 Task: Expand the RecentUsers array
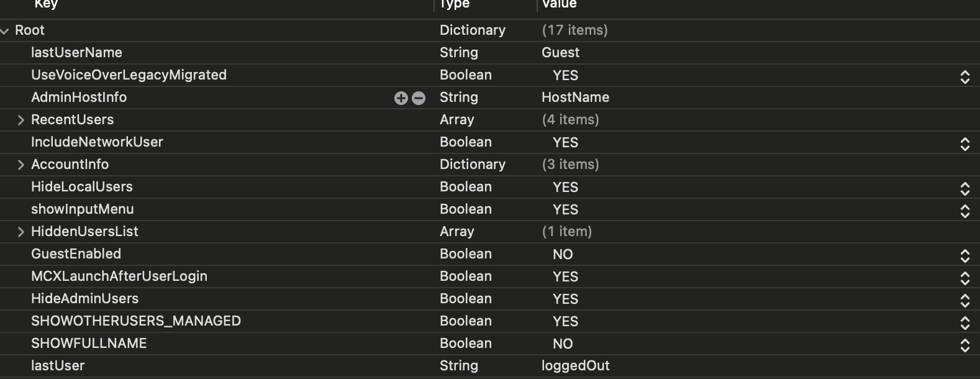click(x=21, y=120)
